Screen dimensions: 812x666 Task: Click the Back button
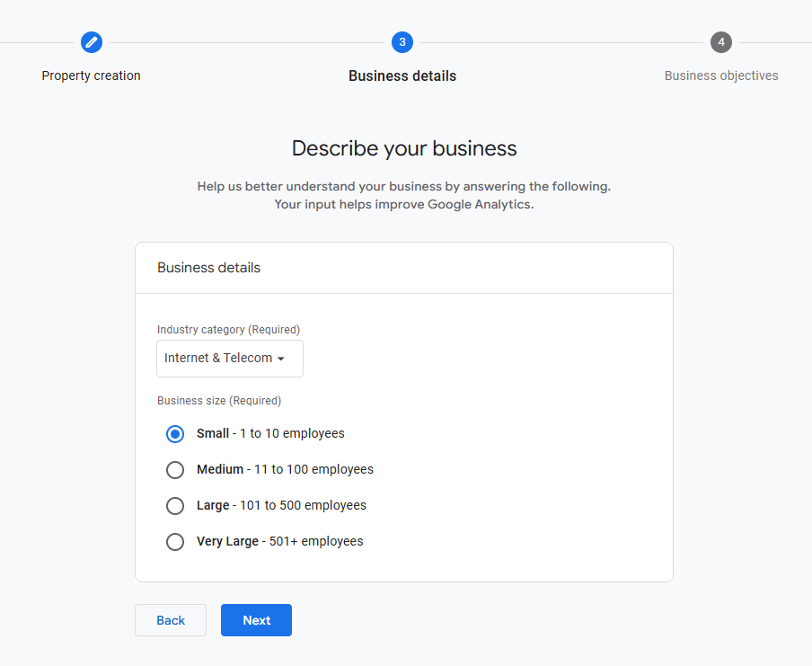click(x=171, y=620)
